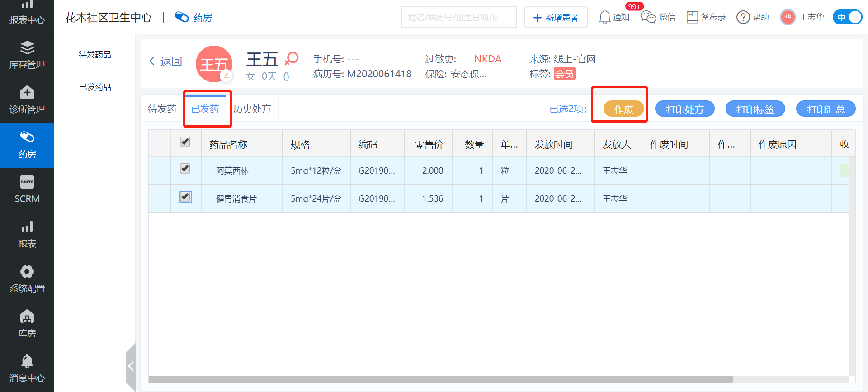Uncheck the 健胃消食片 row checkbox
This screenshot has width=868, height=392.
click(185, 197)
